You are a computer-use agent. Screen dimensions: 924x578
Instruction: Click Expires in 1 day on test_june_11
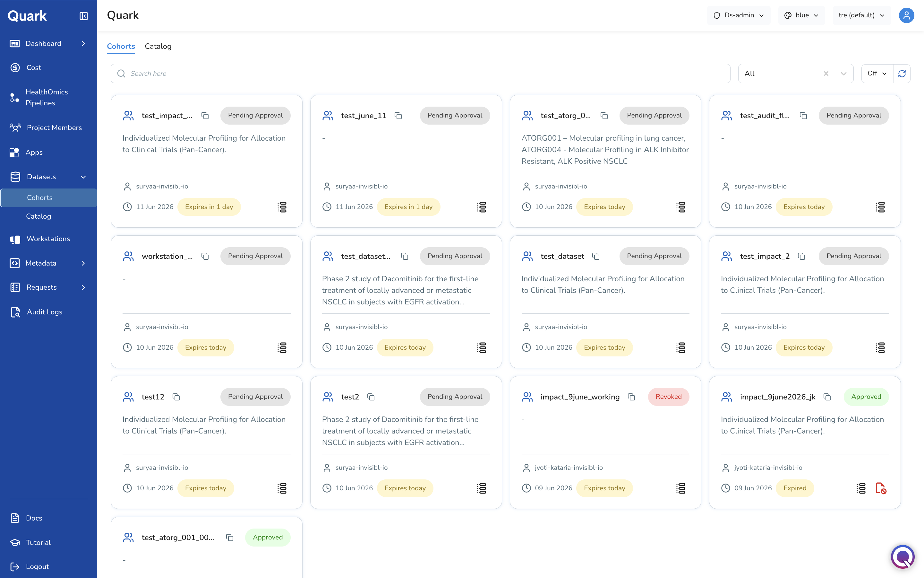click(x=408, y=207)
